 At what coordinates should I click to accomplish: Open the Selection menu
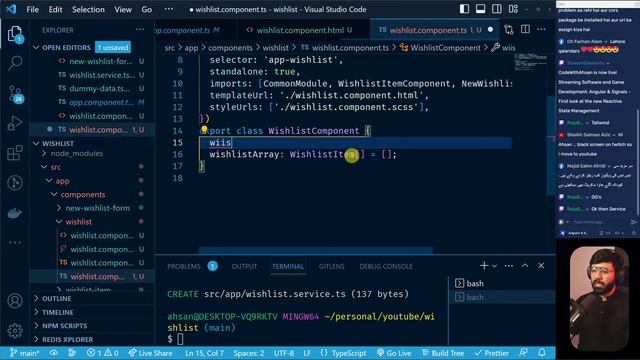coord(88,9)
